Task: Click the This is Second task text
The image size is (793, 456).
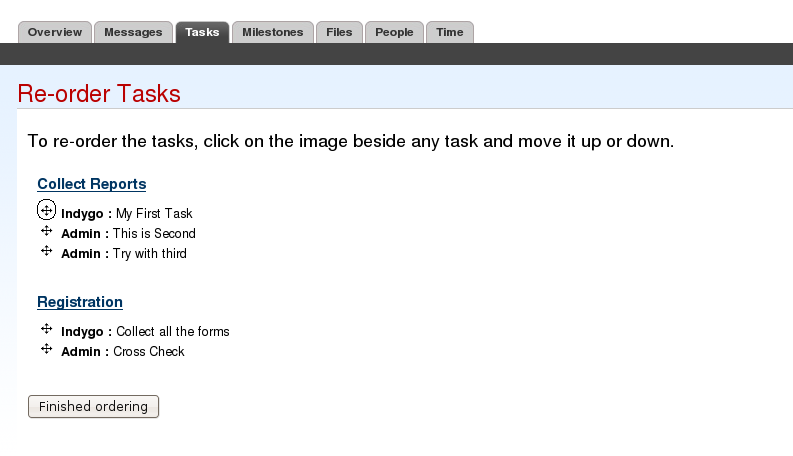Action: tap(154, 234)
